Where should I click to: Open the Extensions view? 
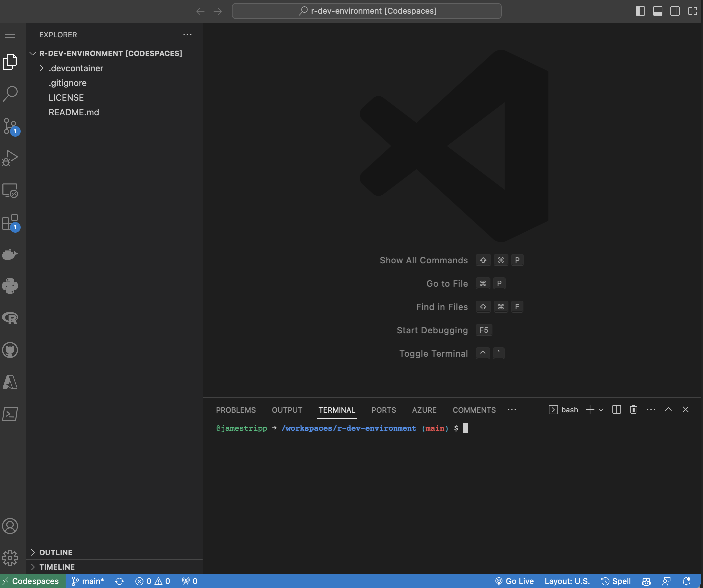point(10,222)
